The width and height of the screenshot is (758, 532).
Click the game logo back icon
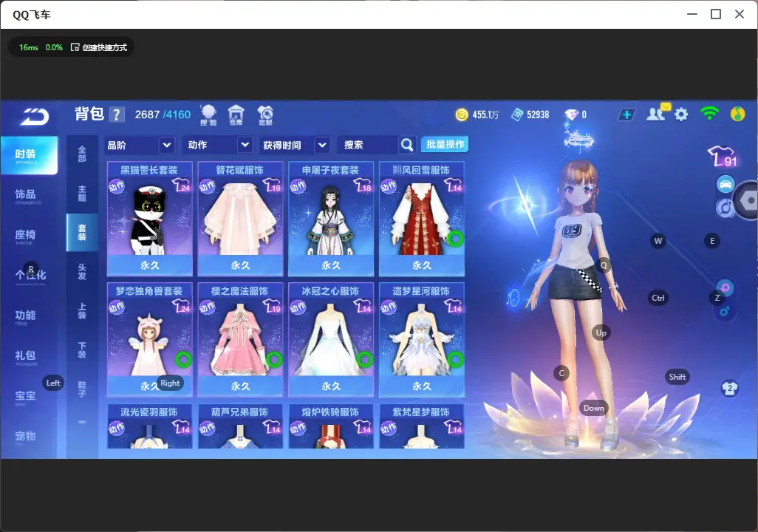[x=34, y=116]
